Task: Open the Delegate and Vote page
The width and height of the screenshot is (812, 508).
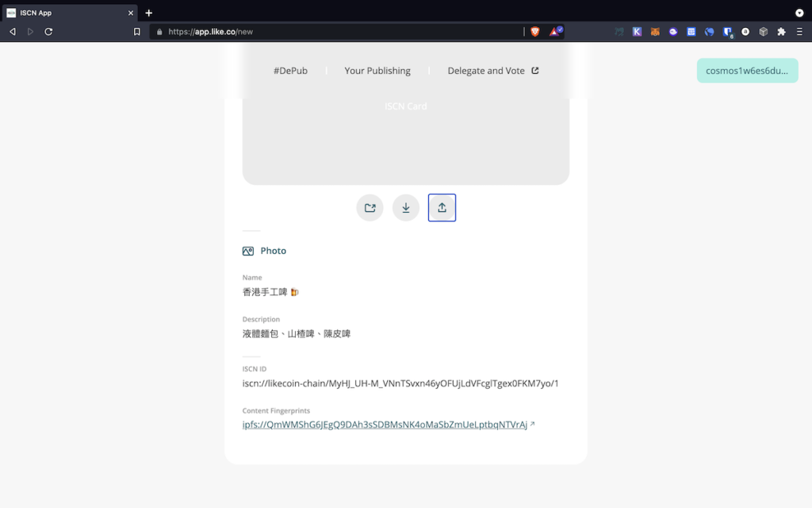Action: [487, 71]
